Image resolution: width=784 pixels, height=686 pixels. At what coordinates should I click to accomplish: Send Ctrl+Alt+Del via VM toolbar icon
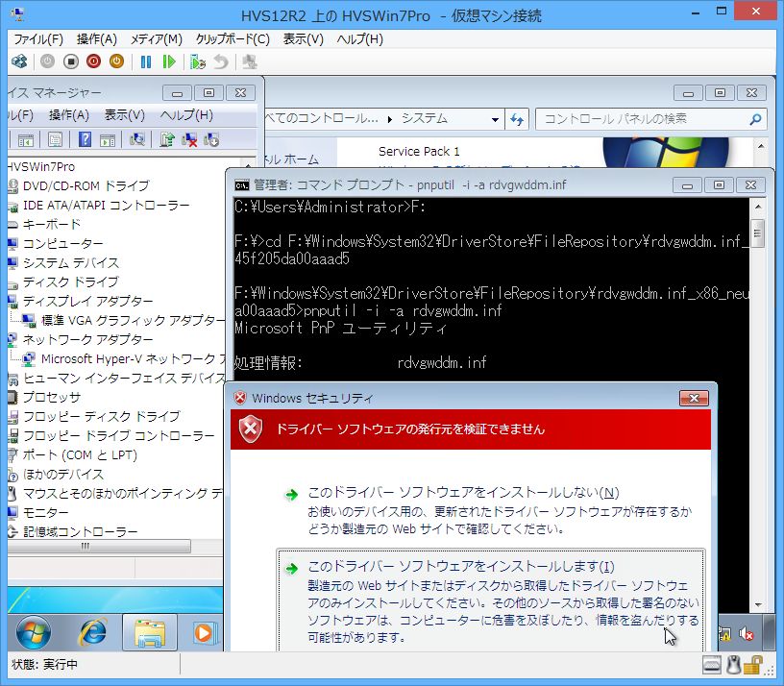pyautogui.click(x=19, y=62)
